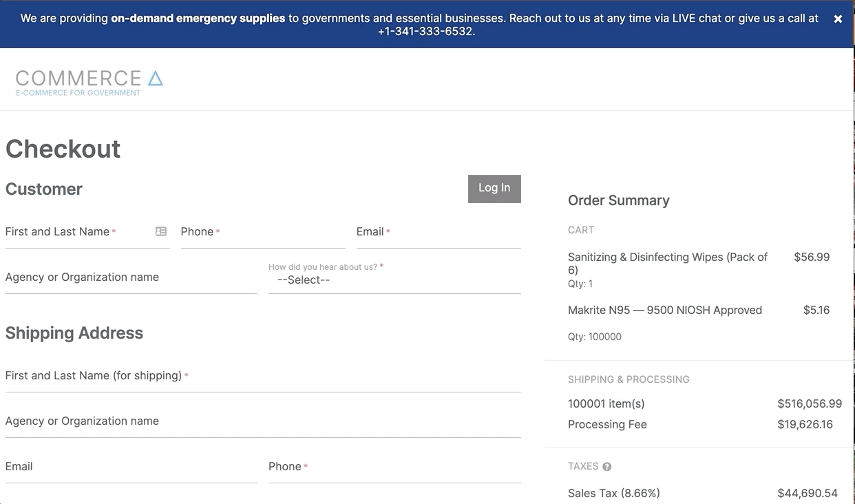Select the Makrite N95 cart item

pyautogui.click(x=664, y=311)
